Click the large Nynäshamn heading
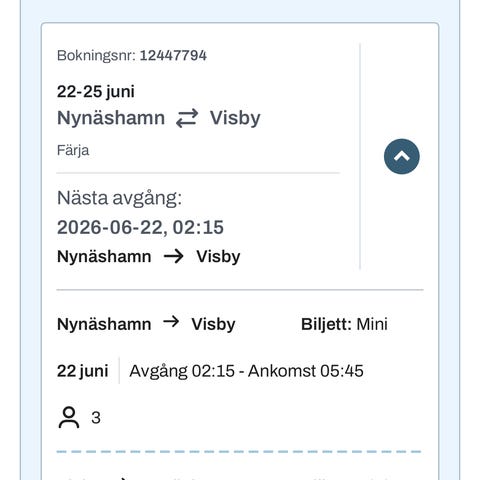Viewport: 480px width, 480px height. (x=111, y=118)
